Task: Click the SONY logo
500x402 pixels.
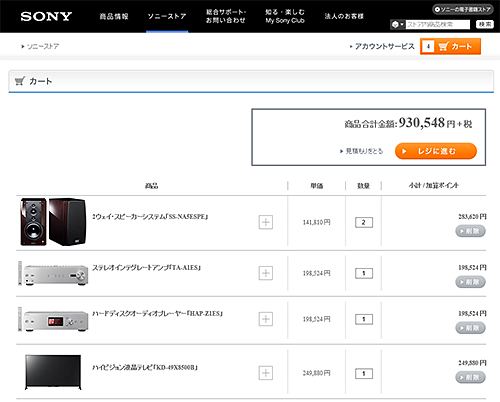Action: click(x=46, y=16)
